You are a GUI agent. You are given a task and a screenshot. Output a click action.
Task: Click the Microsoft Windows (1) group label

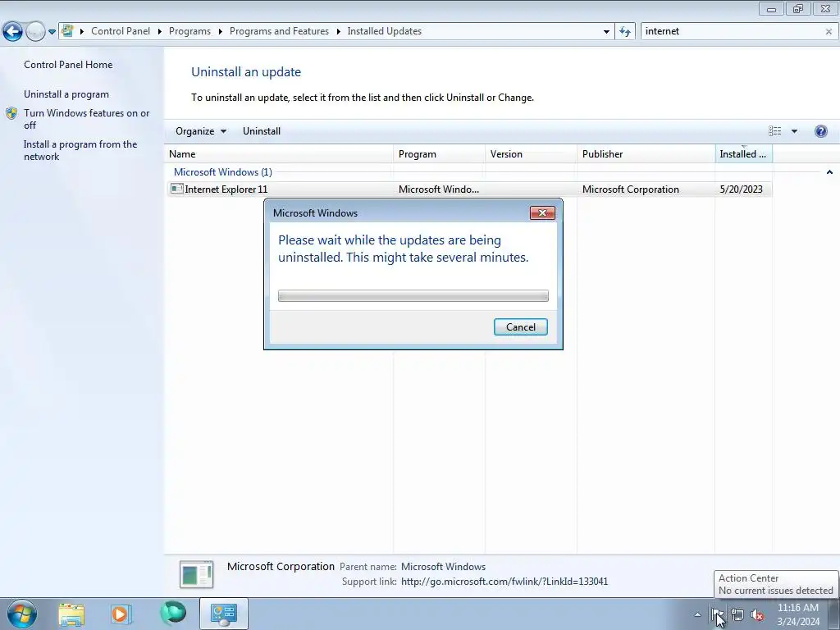coord(223,172)
